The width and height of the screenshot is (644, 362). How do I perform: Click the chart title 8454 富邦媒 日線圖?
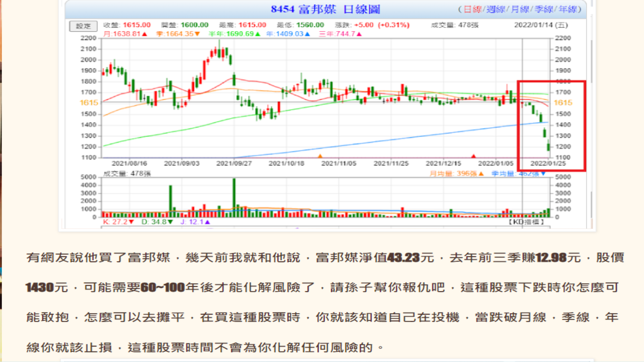click(x=325, y=9)
